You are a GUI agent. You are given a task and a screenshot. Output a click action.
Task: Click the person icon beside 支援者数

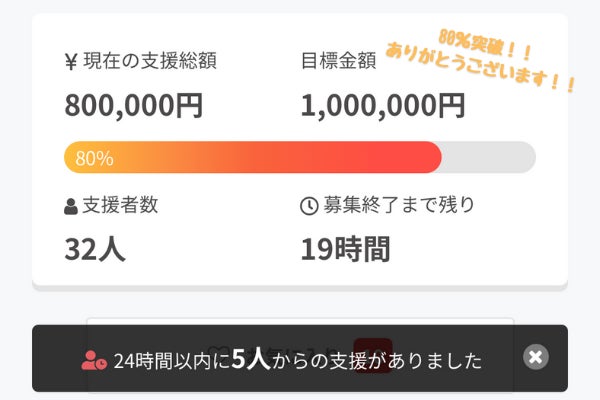click(x=70, y=207)
